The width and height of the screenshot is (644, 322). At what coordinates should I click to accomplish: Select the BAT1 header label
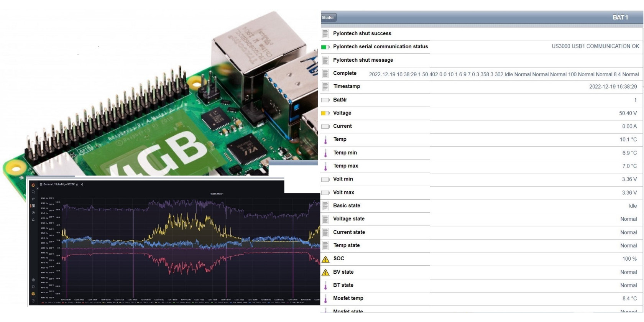(620, 17)
